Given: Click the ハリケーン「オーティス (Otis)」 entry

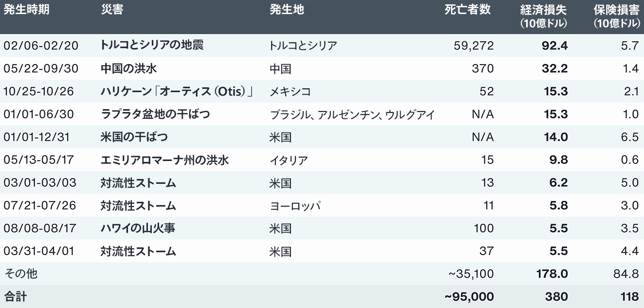Looking at the screenshot, I should (177, 91).
